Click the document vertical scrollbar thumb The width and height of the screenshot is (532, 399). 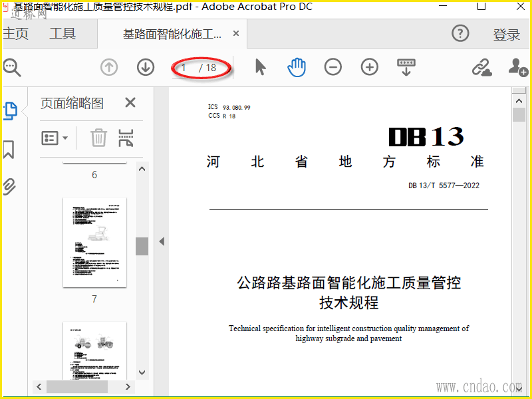(x=519, y=114)
